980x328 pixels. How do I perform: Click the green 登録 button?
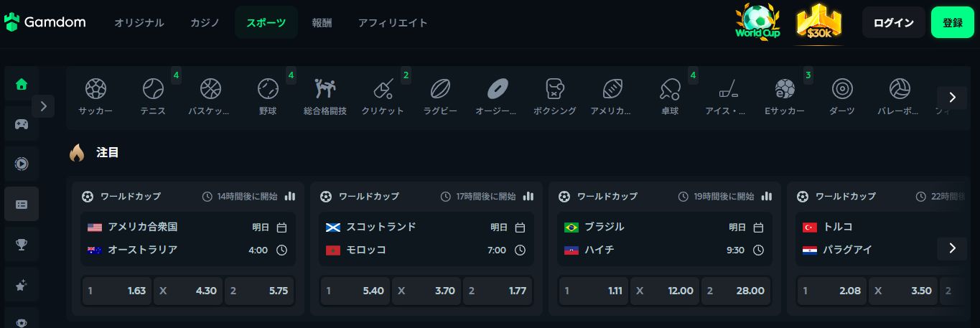point(953,23)
